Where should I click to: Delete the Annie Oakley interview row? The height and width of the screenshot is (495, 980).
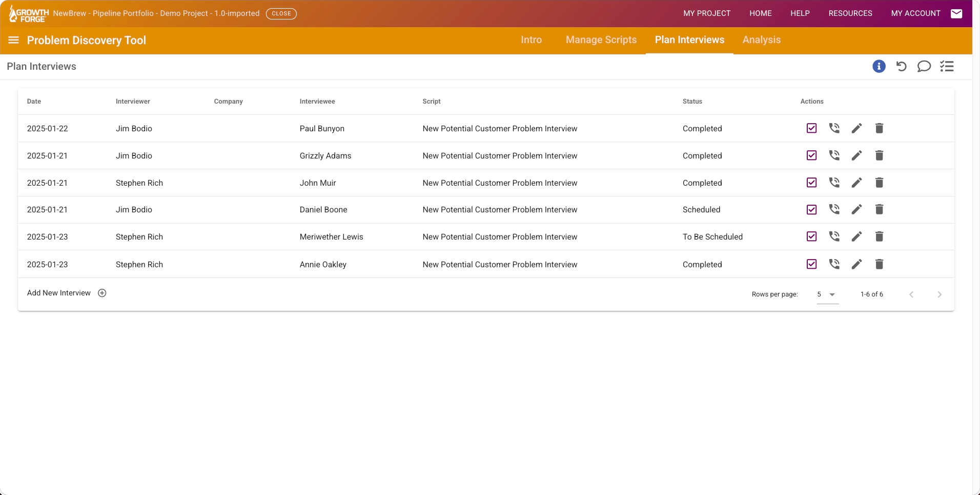(880, 264)
